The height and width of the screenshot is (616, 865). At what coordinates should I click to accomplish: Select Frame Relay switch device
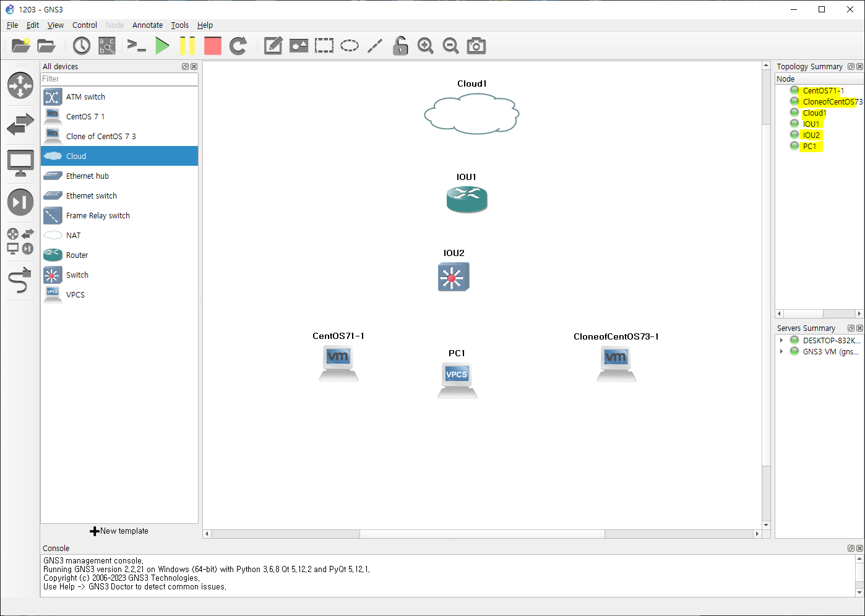pos(119,216)
